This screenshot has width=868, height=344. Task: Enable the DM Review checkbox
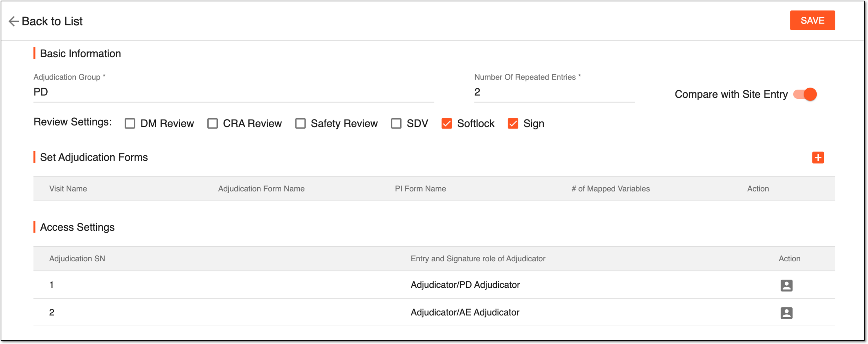(x=130, y=123)
